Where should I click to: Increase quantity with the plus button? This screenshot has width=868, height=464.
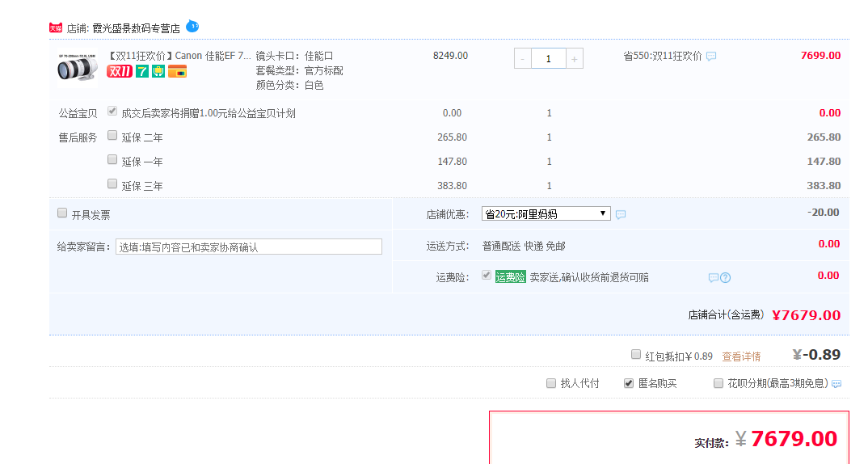pos(575,58)
